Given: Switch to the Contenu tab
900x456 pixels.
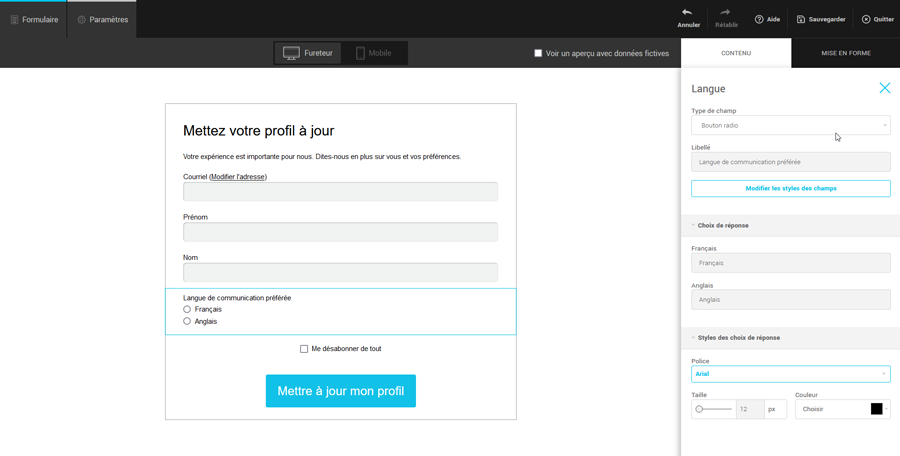Looking at the screenshot, I should (736, 53).
